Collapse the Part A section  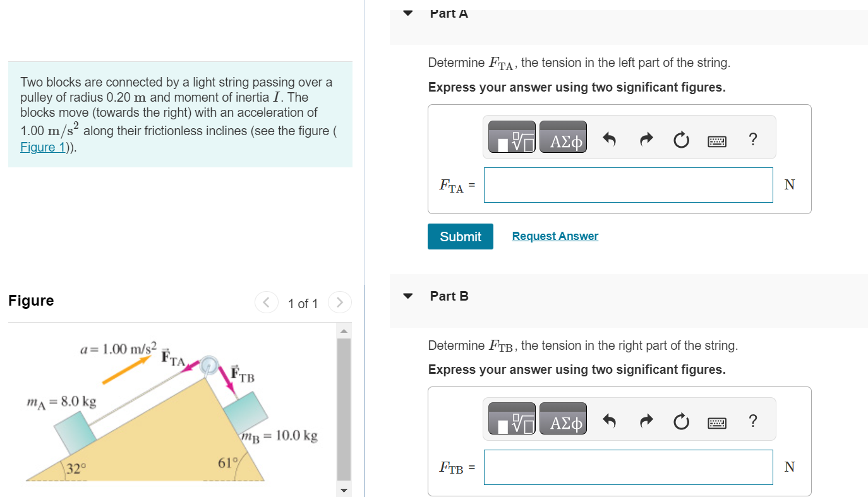click(407, 13)
